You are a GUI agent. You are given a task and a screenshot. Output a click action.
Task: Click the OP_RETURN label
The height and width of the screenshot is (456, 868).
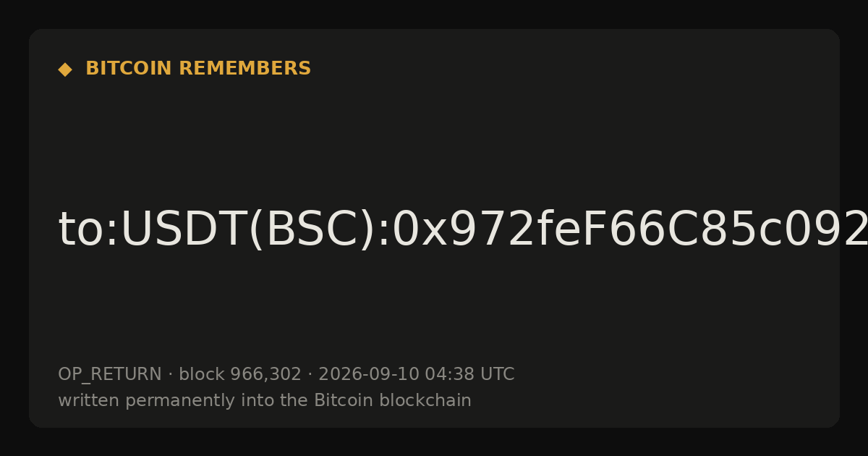click(110, 375)
